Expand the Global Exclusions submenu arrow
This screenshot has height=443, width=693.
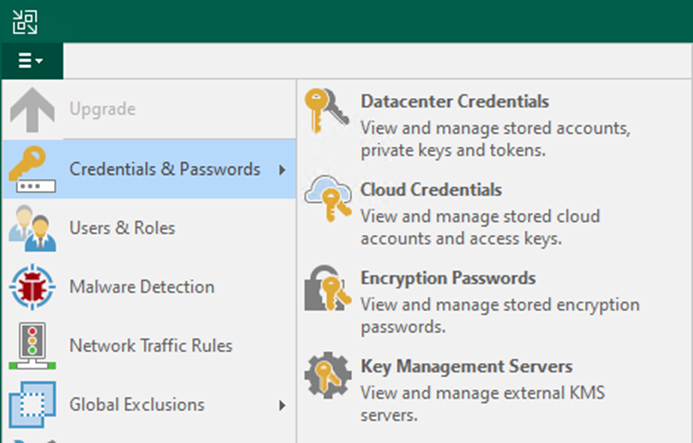click(282, 405)
